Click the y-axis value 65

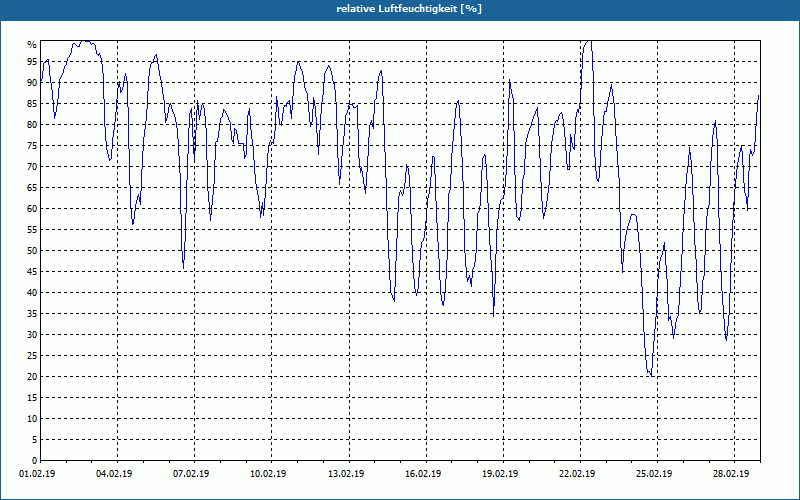pos(32,188)
